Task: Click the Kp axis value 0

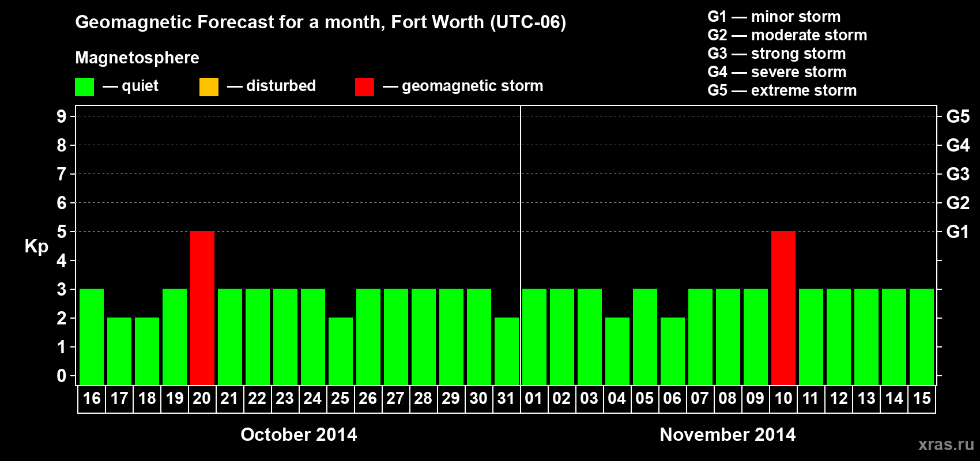Action: point(62,376)
